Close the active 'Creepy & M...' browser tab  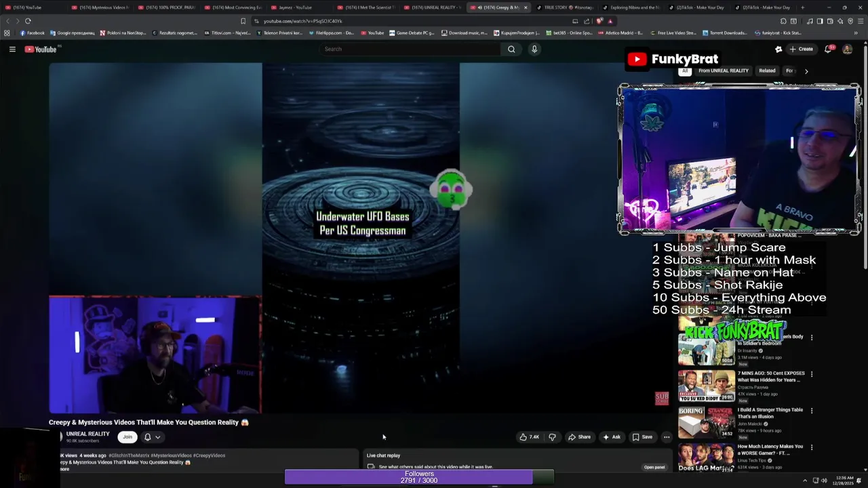click(525, 7)
